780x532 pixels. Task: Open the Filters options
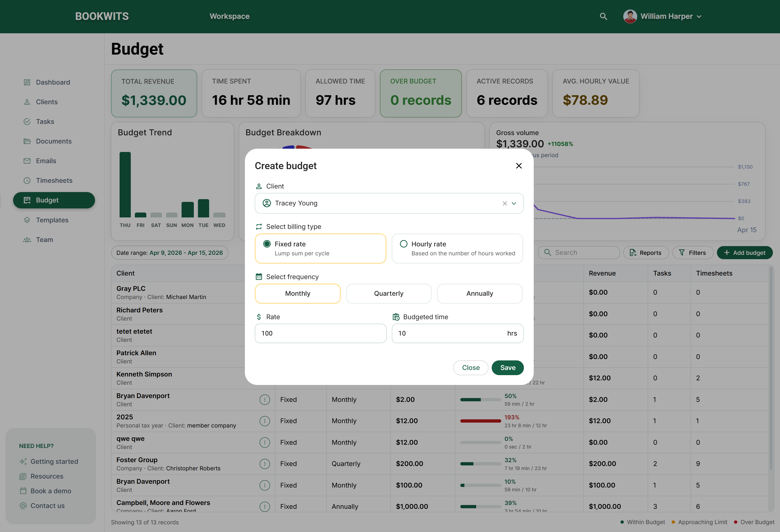pos(692,253)
